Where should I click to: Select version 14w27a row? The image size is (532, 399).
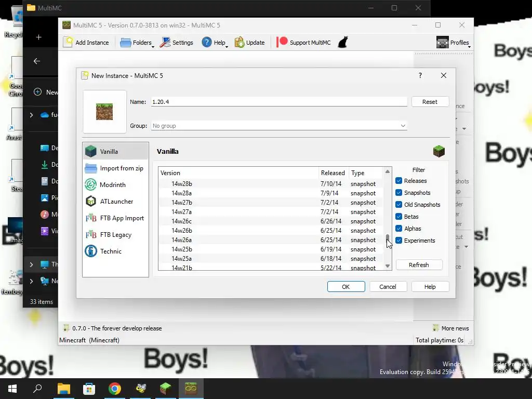271,212
